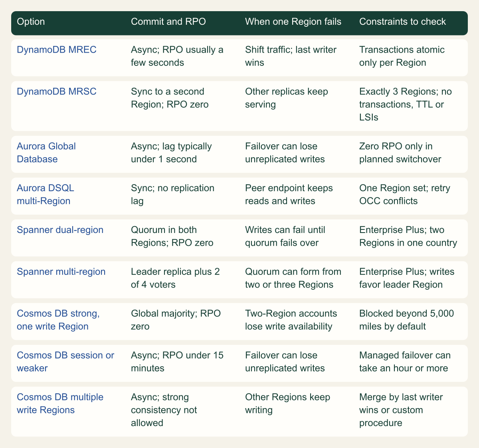Open the Spanner dual-region link
The height and width of the screenshot is (448, 479).
point(60,230)
